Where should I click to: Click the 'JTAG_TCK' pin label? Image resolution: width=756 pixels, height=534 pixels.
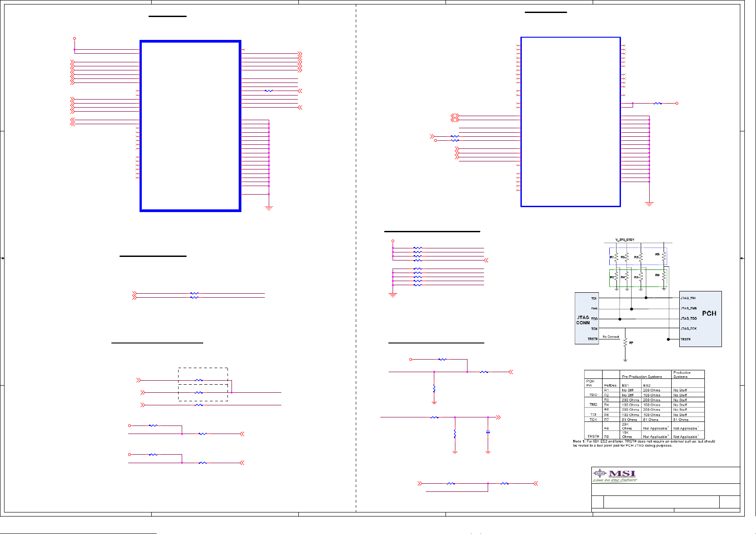click(x=689, y=329)
